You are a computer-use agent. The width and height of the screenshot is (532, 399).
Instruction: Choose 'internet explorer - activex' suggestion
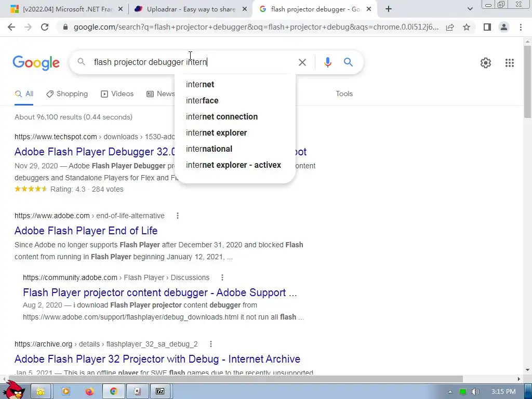233,165
